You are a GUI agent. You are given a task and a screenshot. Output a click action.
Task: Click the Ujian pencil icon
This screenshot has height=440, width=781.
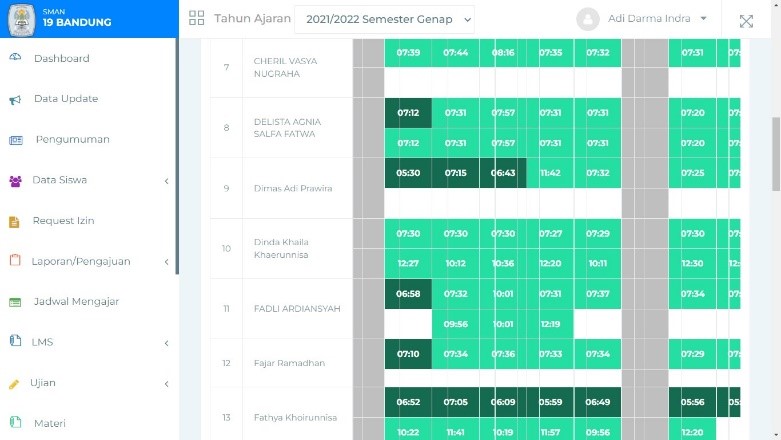click(x=15, y=384)
